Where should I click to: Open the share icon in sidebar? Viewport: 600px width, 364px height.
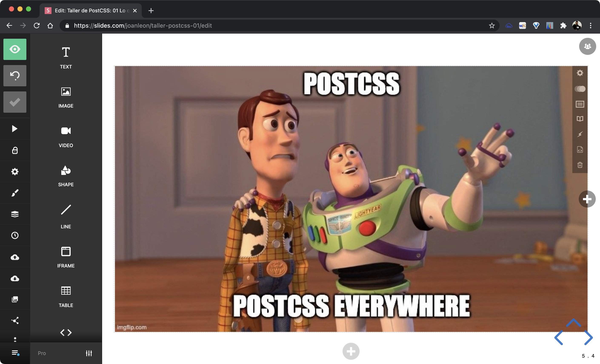pos(15,320)
